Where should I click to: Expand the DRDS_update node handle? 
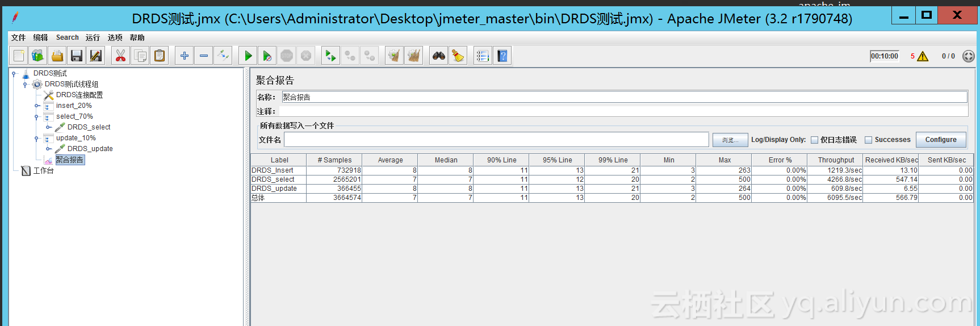pyautogui.click(x=48, y=149)
